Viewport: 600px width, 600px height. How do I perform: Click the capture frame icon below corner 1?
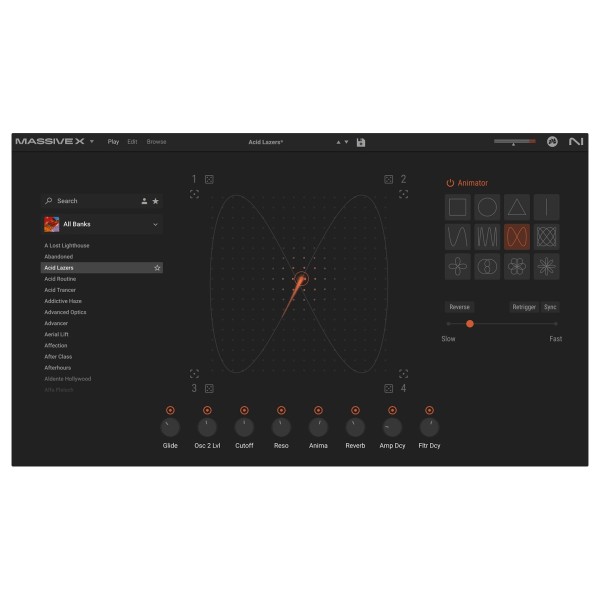[x=194, y=194]
